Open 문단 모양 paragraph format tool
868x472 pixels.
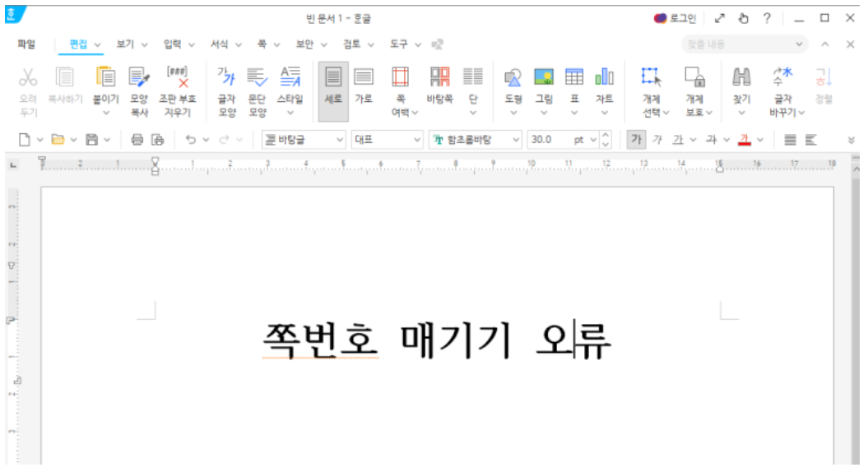258,78
